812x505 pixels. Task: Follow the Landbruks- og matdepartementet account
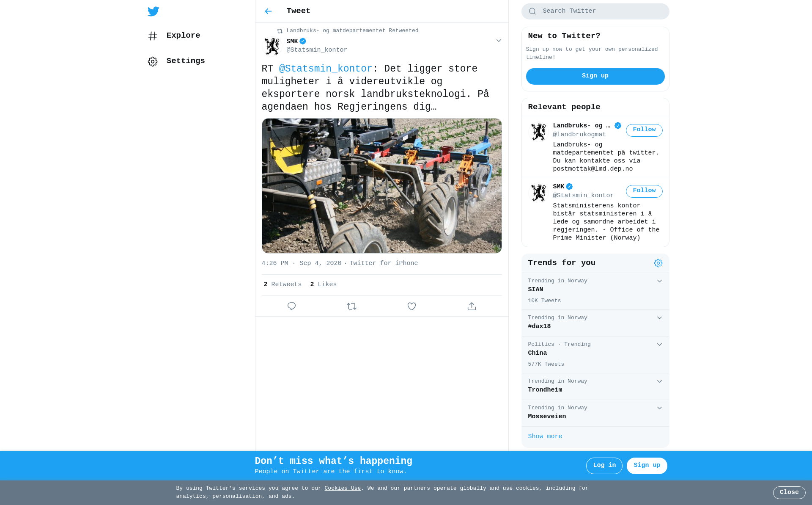pos(644,130)
